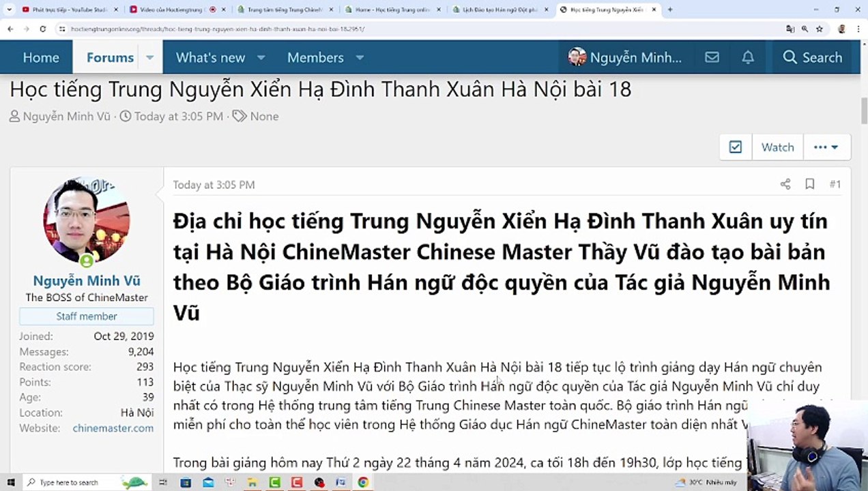The width and height of the screenshot is (868, 491).
Task: Open the alerts bell icon
Action: pos(748,57)
